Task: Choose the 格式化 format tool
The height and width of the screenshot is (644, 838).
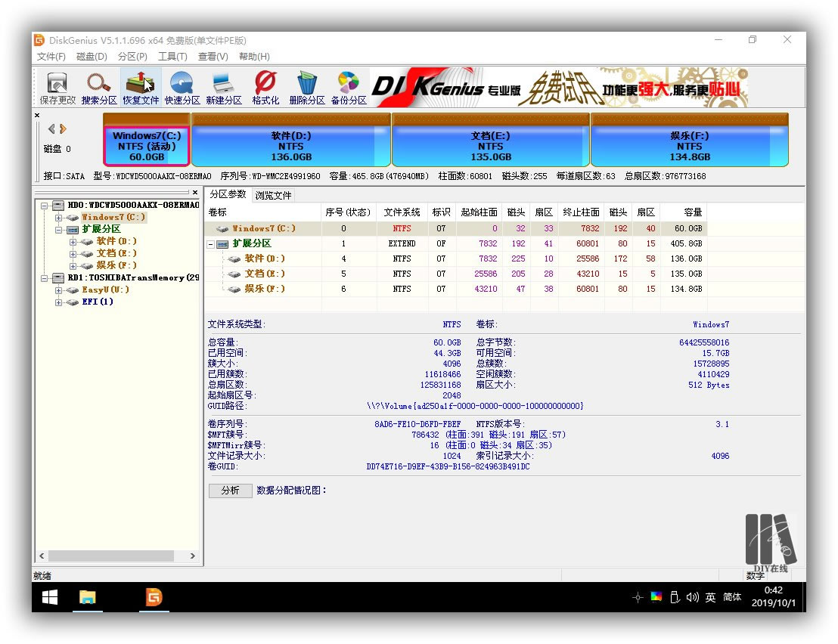Action: coord(265,88)
